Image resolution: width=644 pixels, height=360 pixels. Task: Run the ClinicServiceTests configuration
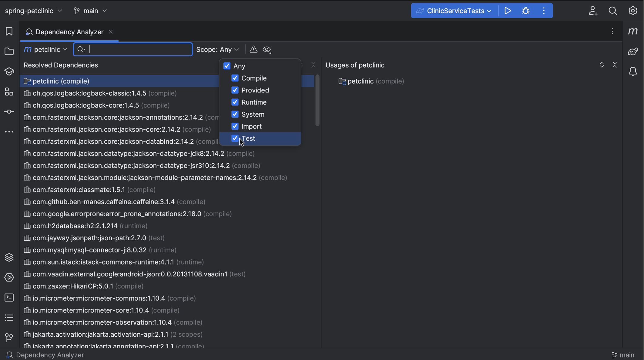click(x=508, y=11)
